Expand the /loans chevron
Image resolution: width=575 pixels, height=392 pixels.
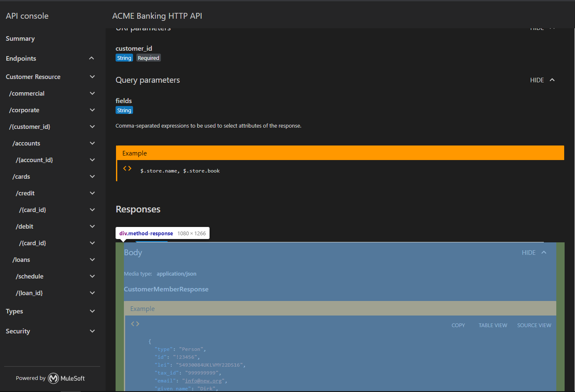pyautogui.click(x=92, y=260)
